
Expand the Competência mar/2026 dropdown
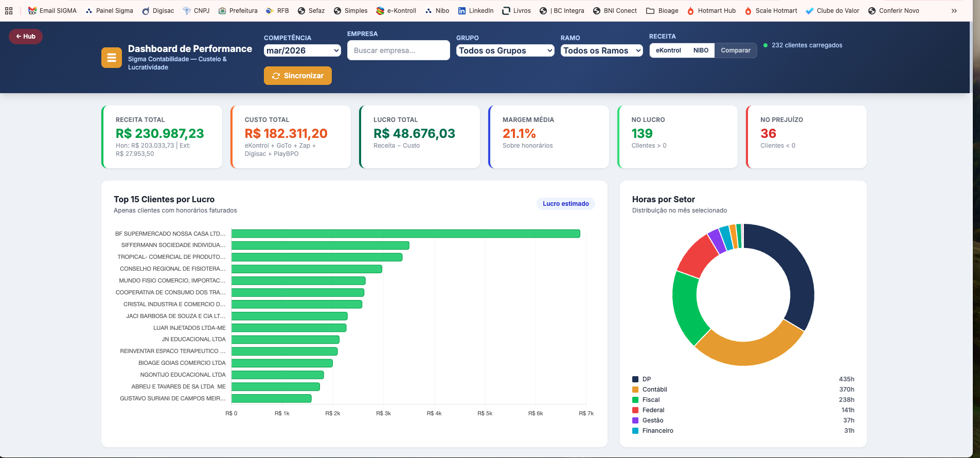[x=302, y=50]
